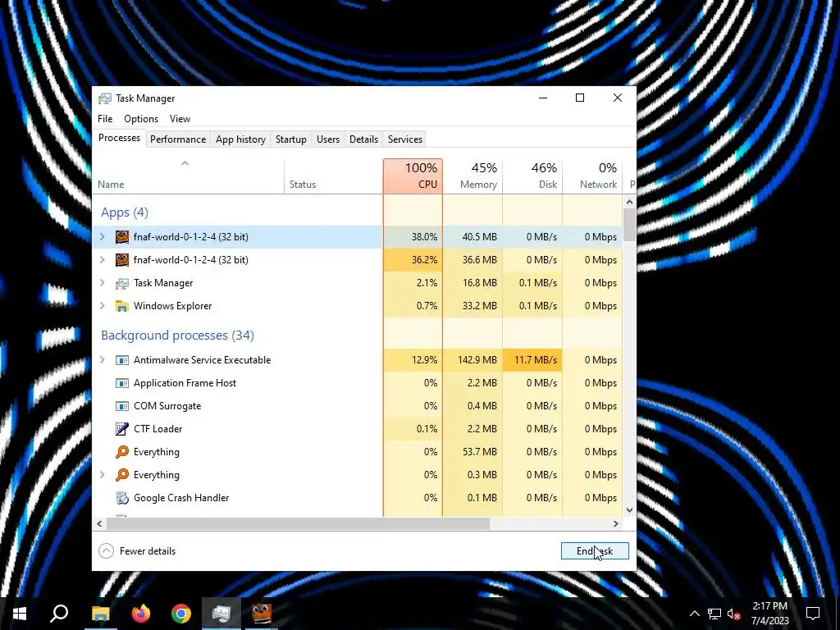Click the Apps (4) group heading
Screen dimensions: 840x630
point(125,212)
